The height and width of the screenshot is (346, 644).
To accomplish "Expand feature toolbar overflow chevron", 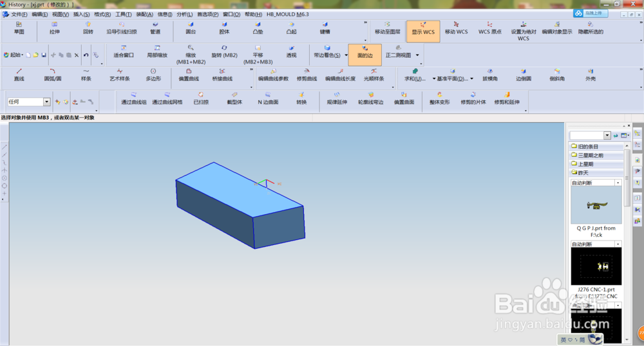I will [x=366, y=23].
